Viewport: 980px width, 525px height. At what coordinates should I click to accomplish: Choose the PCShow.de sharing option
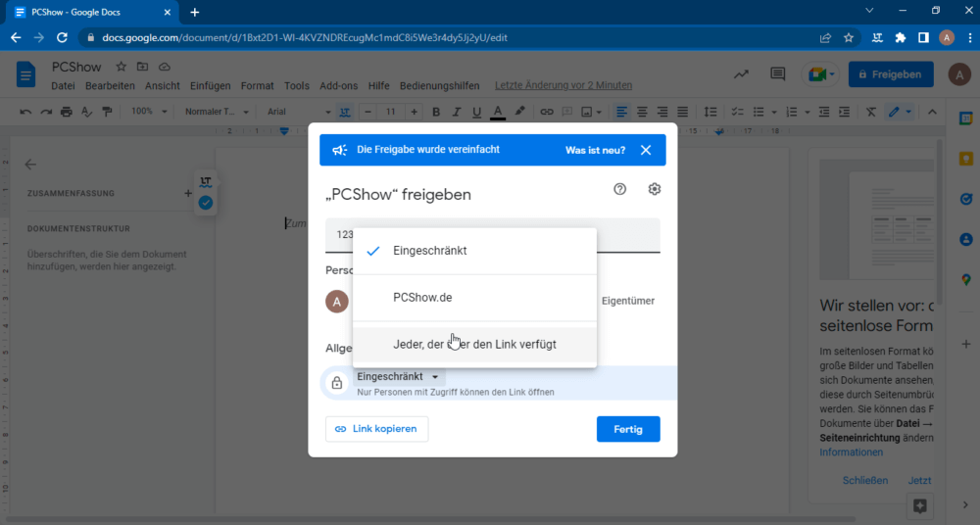[x=474, y=298]
